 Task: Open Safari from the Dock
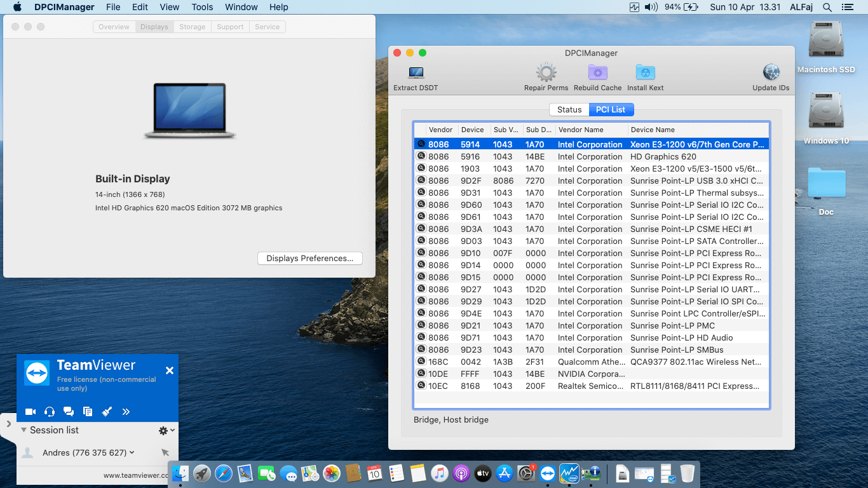tap(224, 473)
